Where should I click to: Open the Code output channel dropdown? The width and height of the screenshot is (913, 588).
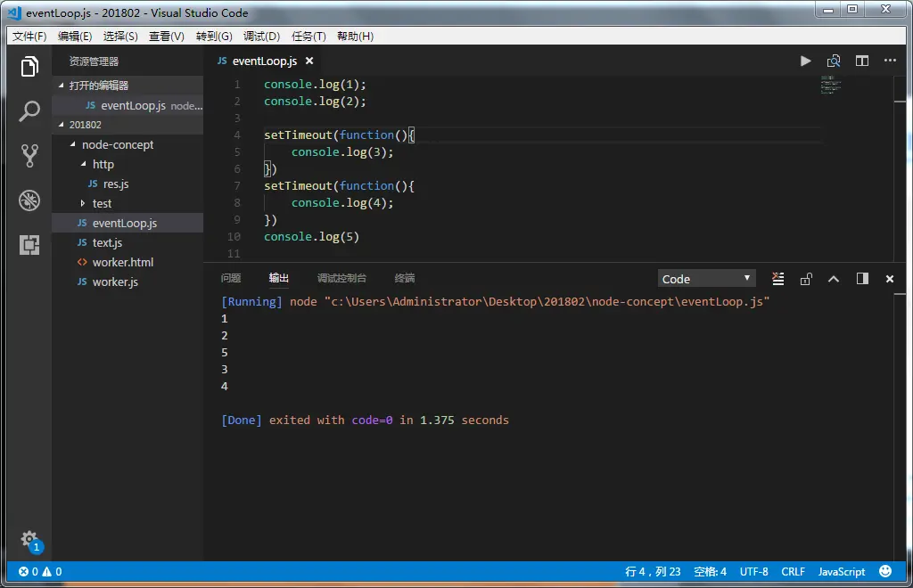pyautogui.click(x=706, y=279)
